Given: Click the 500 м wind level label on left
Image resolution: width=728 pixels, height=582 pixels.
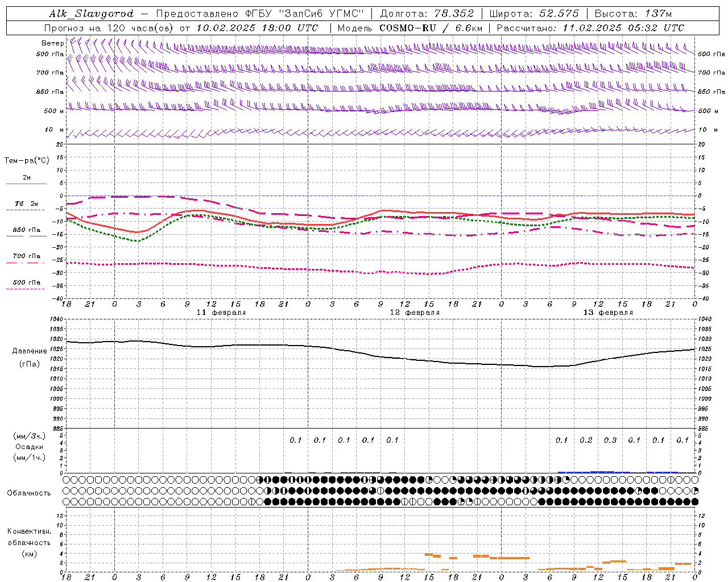Looking at the screenshot, I should pos(54,111).
